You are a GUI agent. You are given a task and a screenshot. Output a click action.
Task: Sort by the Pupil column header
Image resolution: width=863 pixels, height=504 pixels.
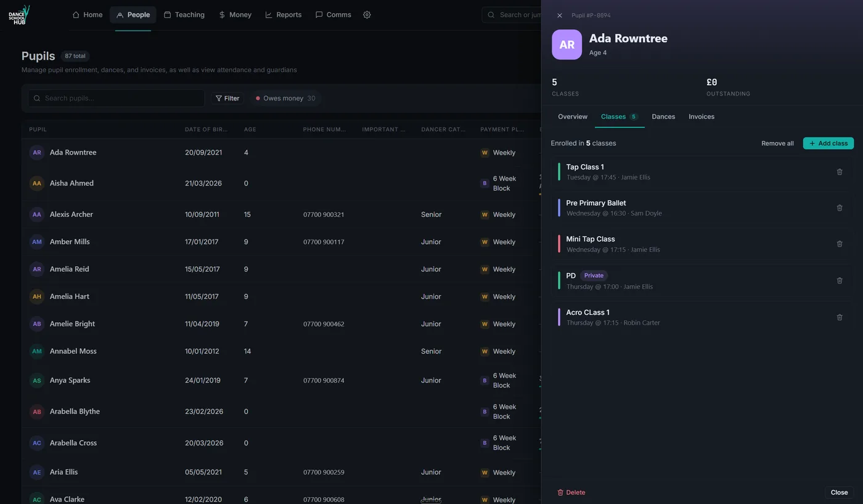point(38,129)
